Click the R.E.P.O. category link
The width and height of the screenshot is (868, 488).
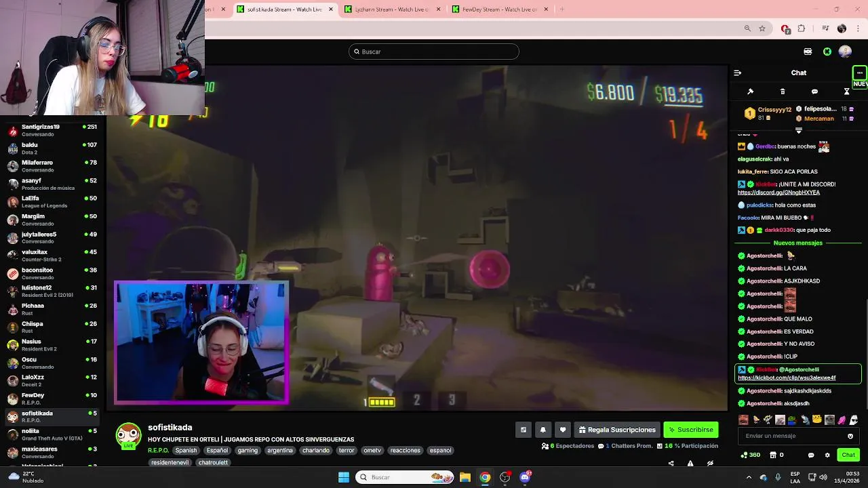pyautogui.click(x=158, y=450)
